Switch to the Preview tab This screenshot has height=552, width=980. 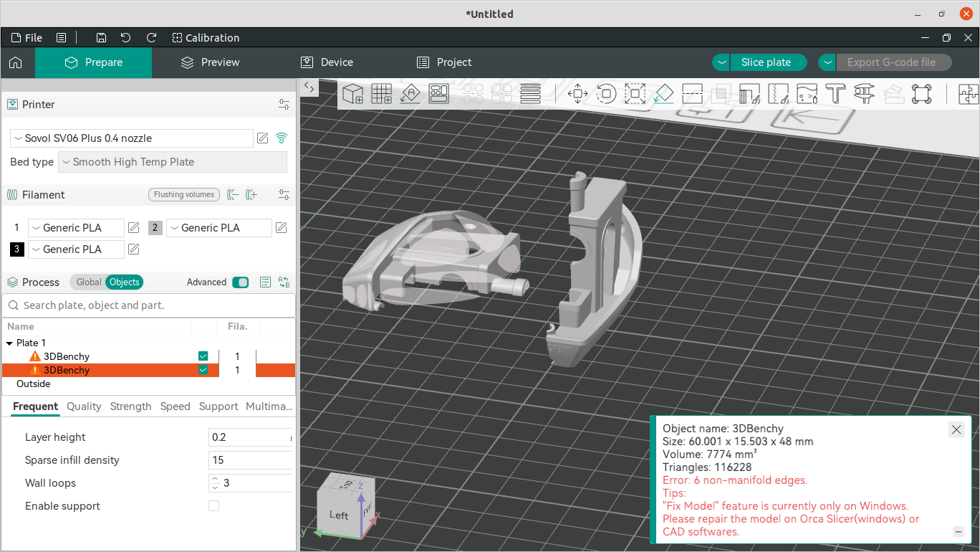(210, 62)
